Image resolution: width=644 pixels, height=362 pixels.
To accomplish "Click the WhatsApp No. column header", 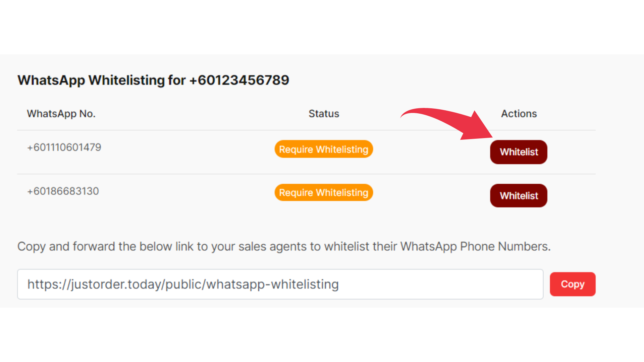I will point(61,114).
